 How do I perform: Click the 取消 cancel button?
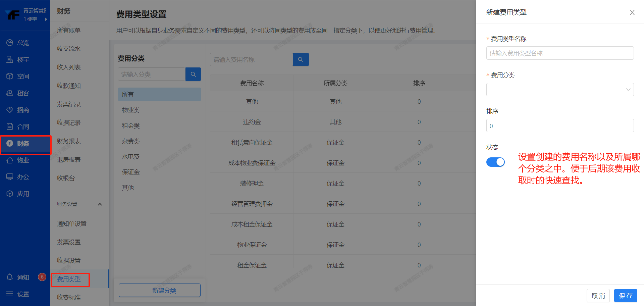(598, 296)
